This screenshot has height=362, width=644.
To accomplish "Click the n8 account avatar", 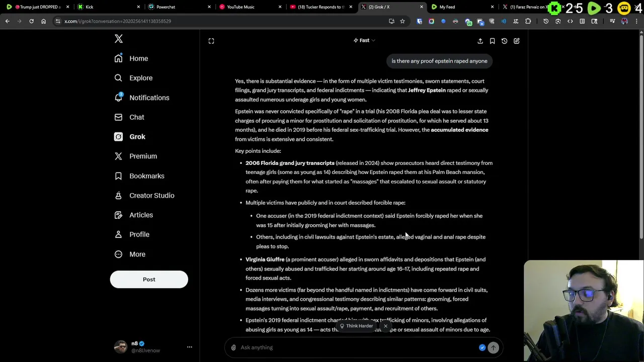I will tap(121, 347).
